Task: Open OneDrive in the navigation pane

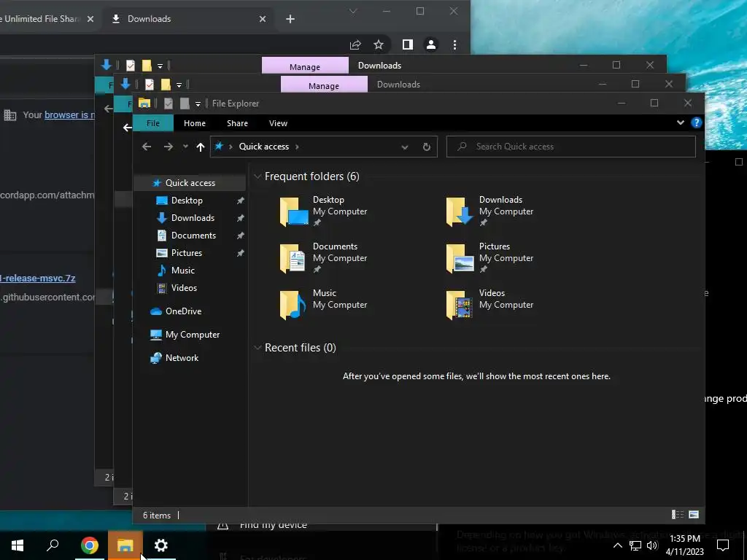Action: click(x=183, y=311)
